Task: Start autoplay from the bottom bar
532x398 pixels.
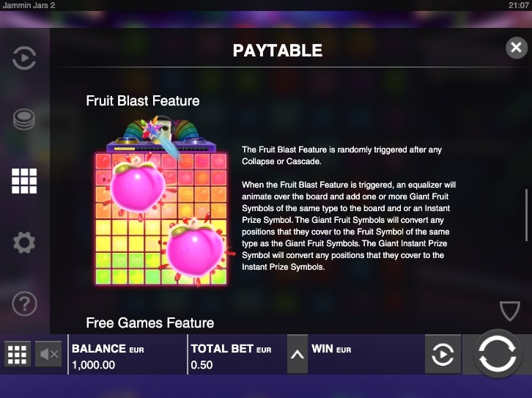Action: tap(443, 354)
